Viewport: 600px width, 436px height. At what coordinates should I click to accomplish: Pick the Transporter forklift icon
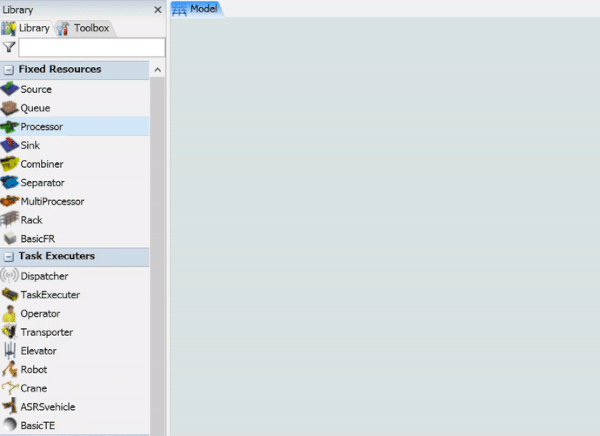pyautogui.click(x=10, y=332)
